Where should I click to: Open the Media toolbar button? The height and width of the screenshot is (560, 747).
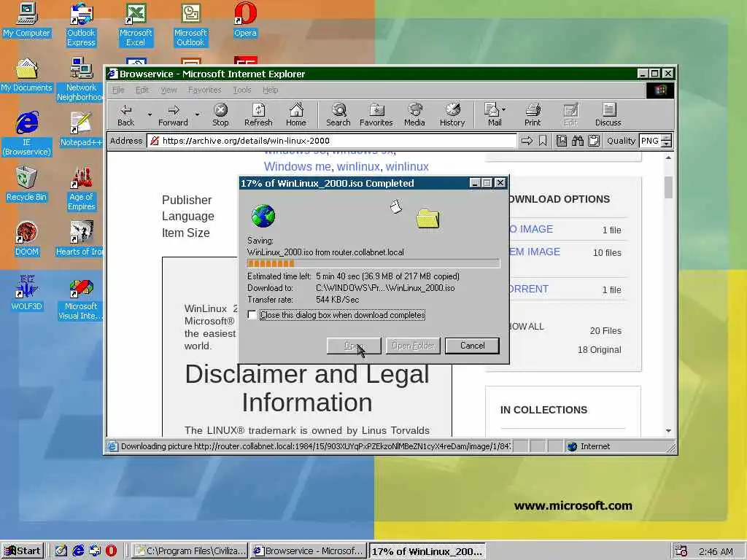(x=414, y=114)
